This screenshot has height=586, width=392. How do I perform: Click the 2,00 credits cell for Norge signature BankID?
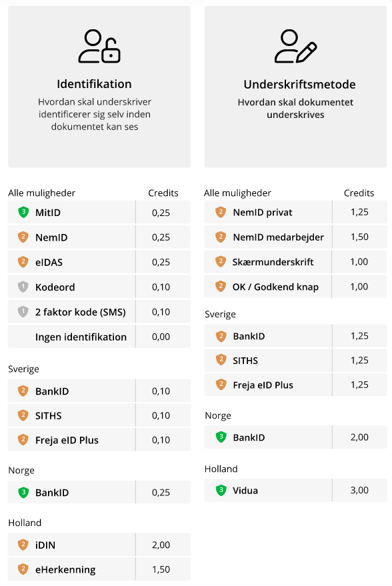coord(359,437)
